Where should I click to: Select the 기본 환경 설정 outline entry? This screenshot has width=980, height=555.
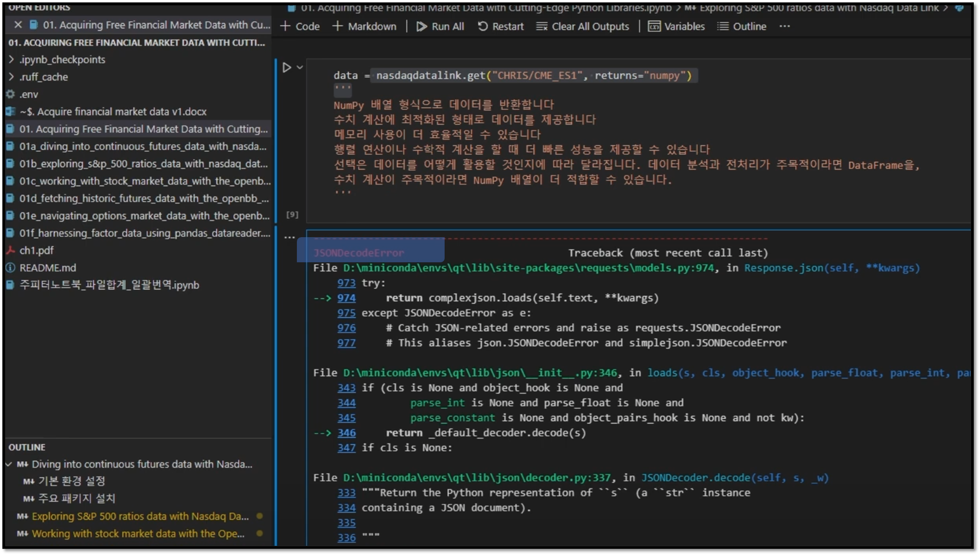(71, 481)
